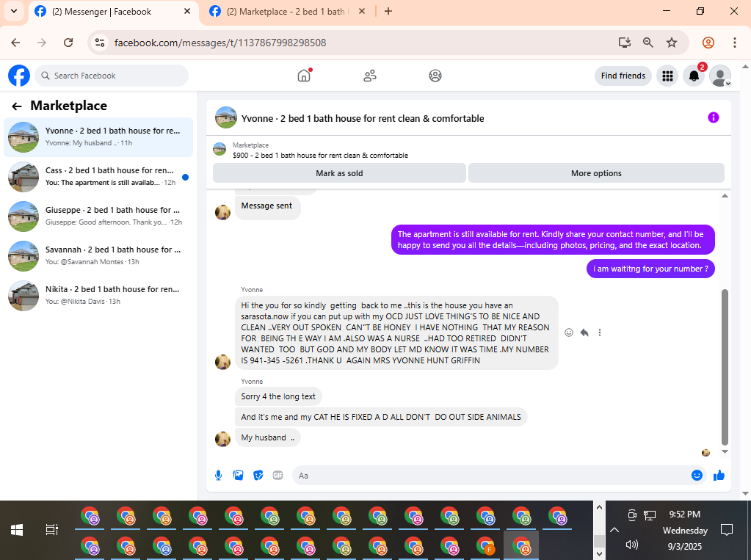Open the Cass conversation

coord(98,177)
